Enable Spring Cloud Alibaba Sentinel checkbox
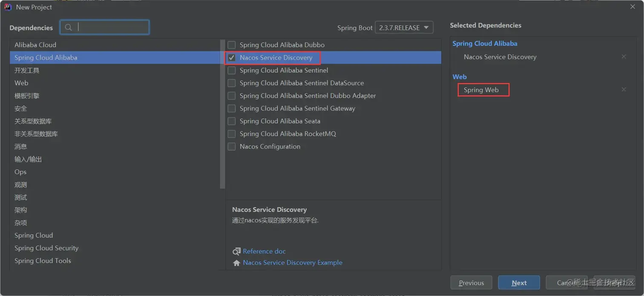 pos(232,71)
